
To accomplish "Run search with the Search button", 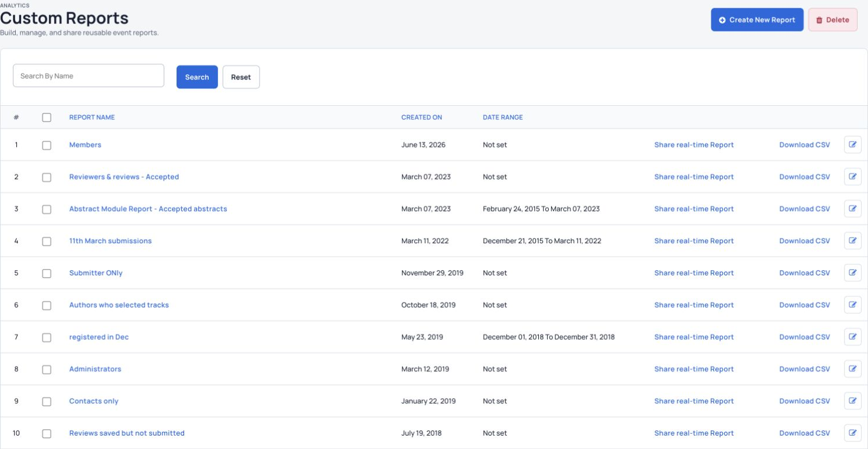I will [197, 77].
